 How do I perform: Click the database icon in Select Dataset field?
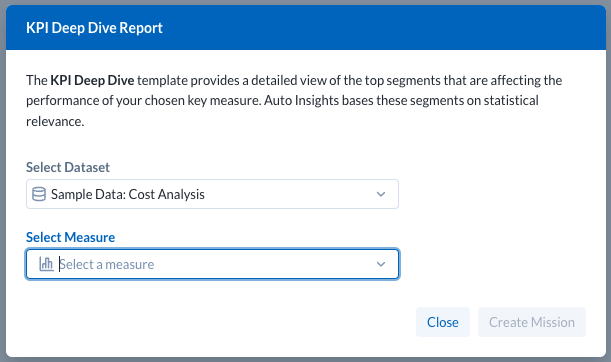coord(39,194)
